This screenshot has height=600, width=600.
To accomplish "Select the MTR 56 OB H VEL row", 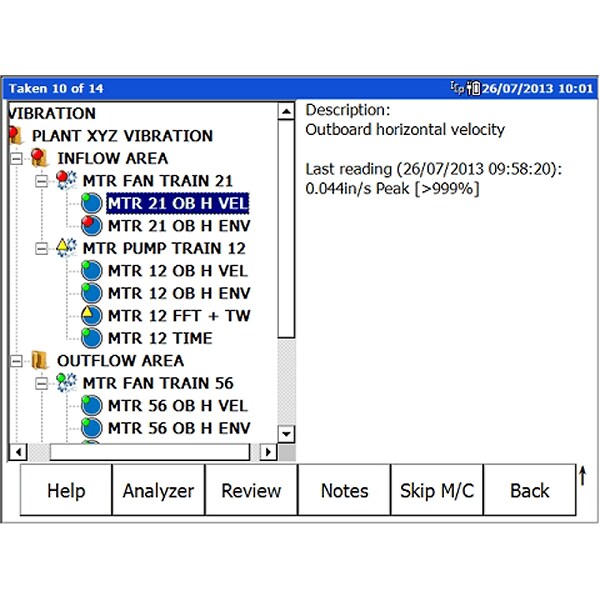I will pos(178,406).
